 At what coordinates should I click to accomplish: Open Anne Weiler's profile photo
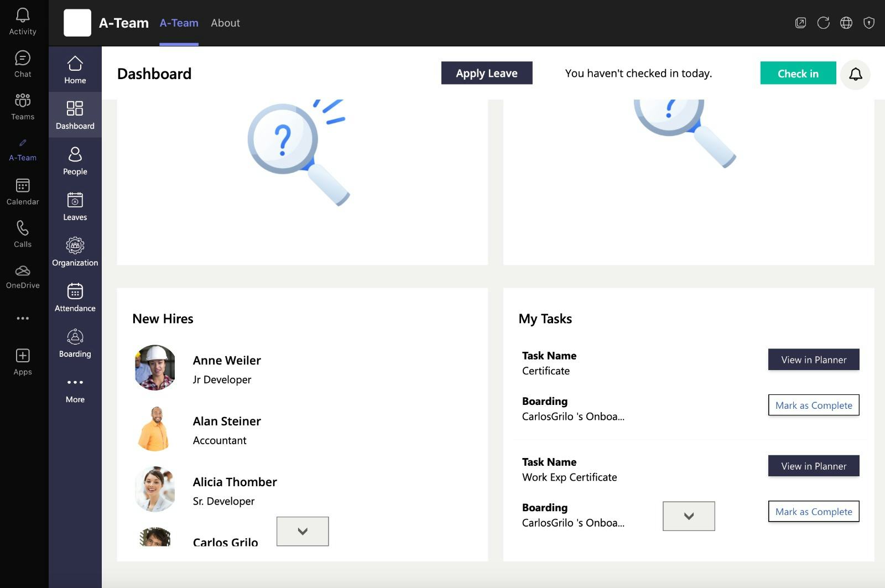[154, 367]
